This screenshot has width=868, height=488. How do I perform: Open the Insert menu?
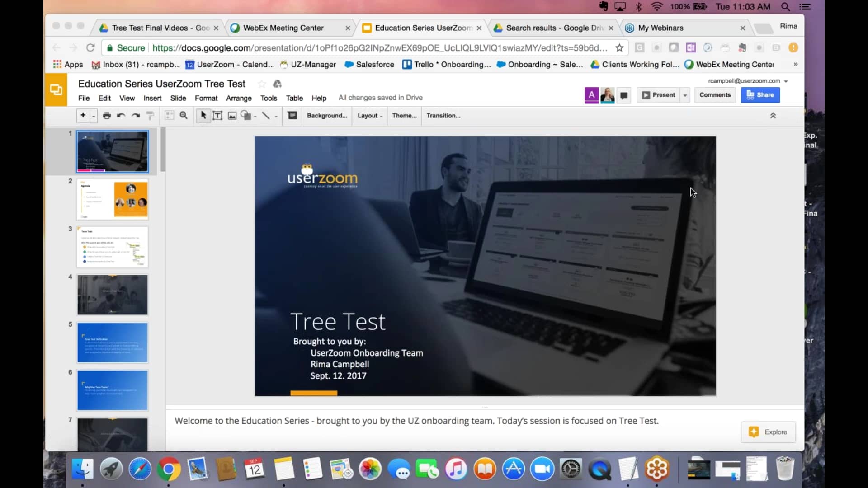coord(152,98)
